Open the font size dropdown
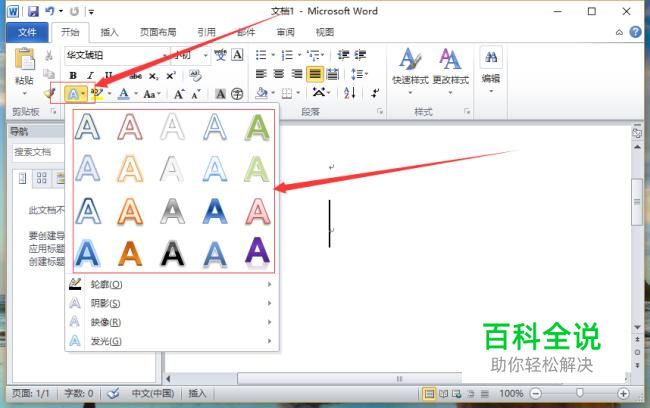The height and width of the screenshot is (408, 650). pyautogui.click(x=206, y=55)
